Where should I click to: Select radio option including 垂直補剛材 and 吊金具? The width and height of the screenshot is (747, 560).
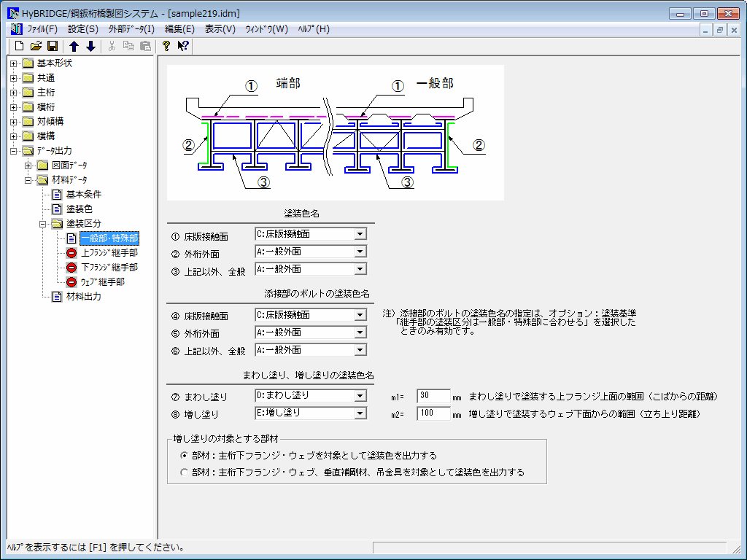(184, 472)
